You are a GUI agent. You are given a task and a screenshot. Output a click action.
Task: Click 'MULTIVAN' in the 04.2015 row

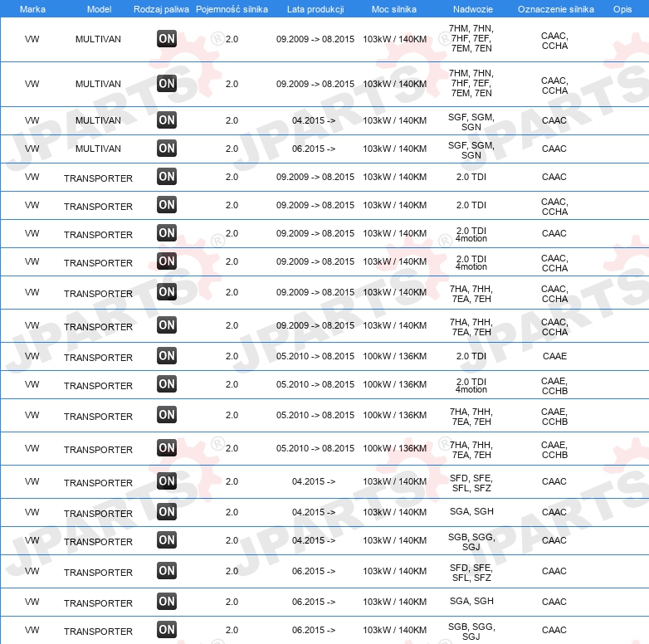point(98,120)
